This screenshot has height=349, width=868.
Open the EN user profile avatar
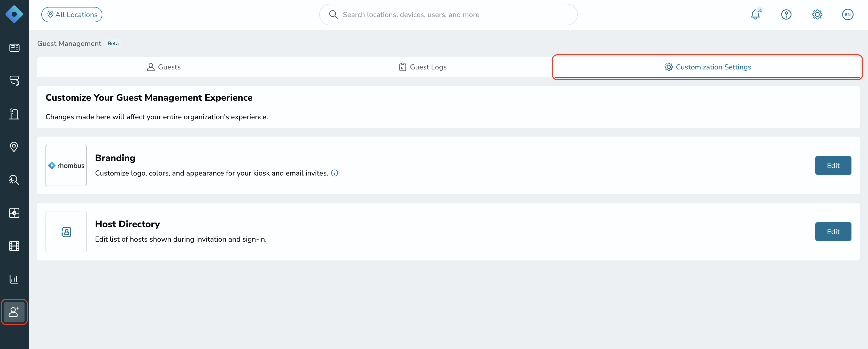click(x=848, y=14)
